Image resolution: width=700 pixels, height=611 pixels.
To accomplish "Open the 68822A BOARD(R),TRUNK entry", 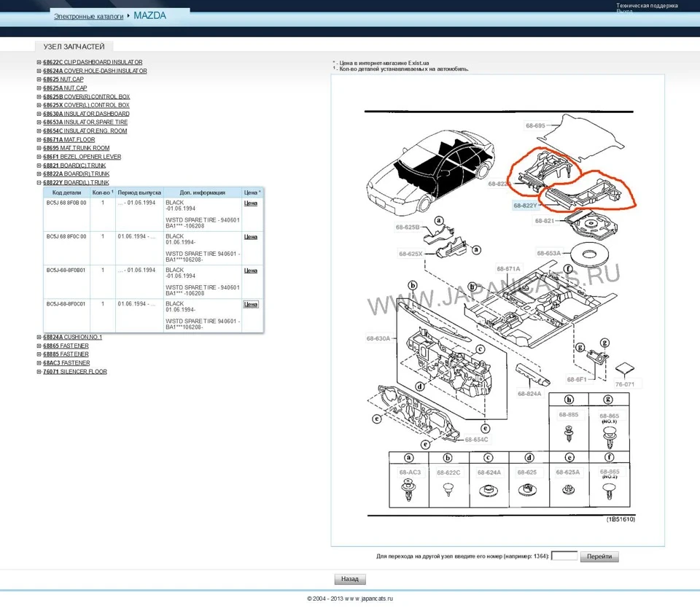I will pyautogui.click(x=77, y=174).
